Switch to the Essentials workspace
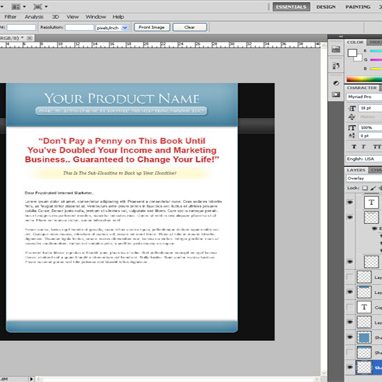The image size is (382, 382). 291,7
